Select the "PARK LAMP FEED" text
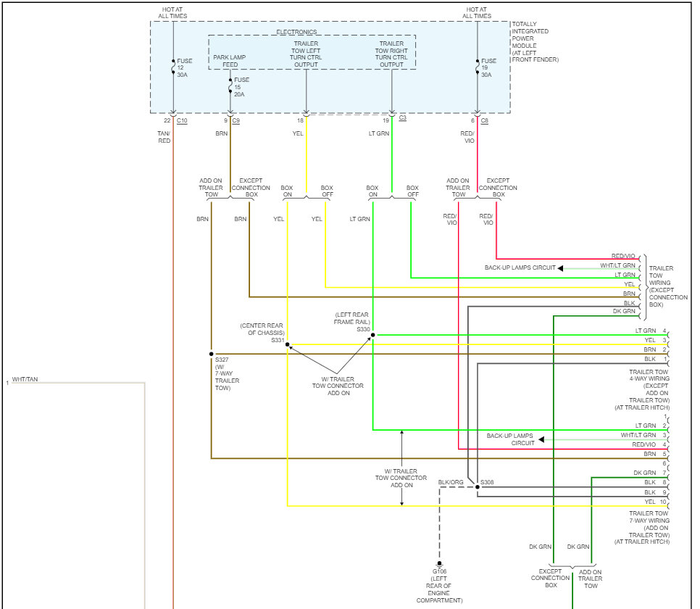Image resolution: width=700 pixels, height=609 pixels. pos(230,61)
